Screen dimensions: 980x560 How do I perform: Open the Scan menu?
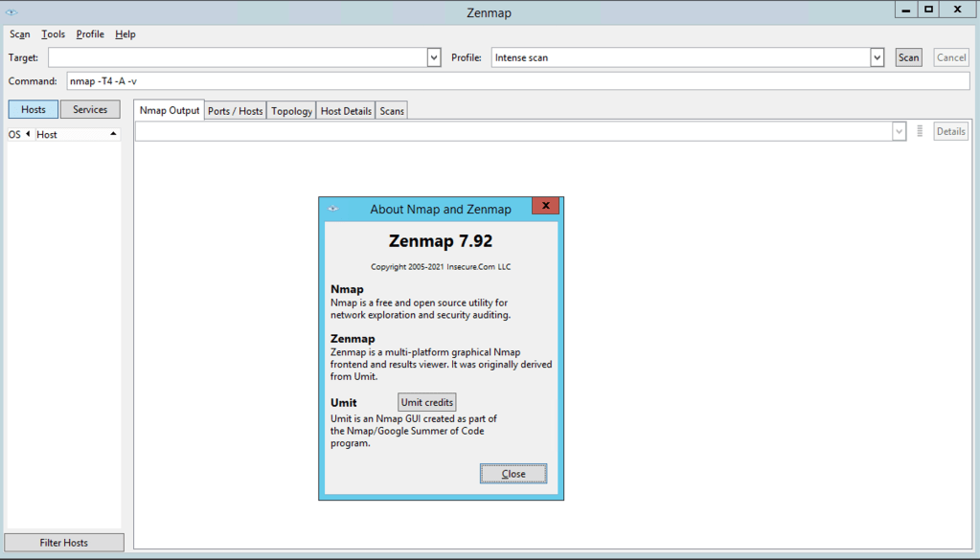(x=20, y=34)
